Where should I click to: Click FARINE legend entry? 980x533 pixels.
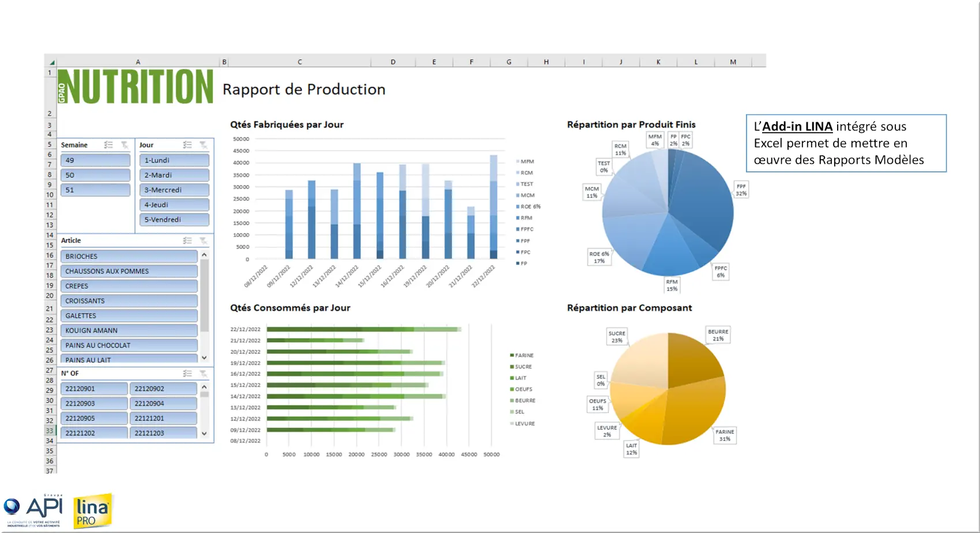click(522, 355)
